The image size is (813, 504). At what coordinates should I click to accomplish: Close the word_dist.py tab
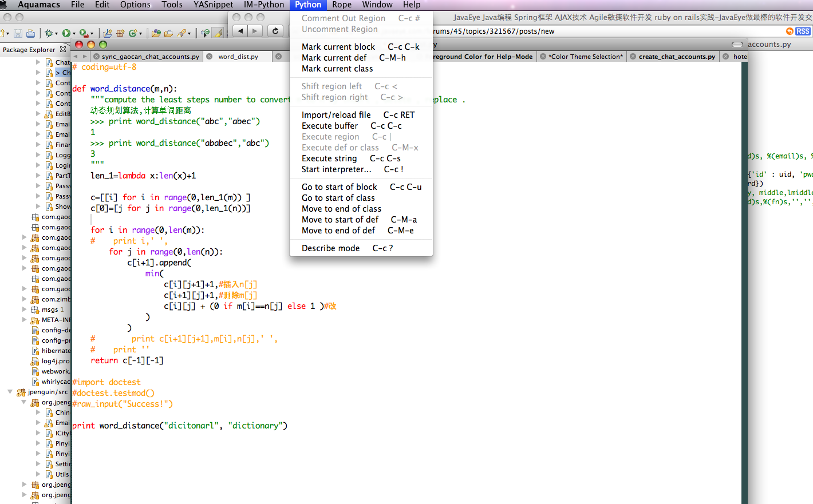click(210, 57)
